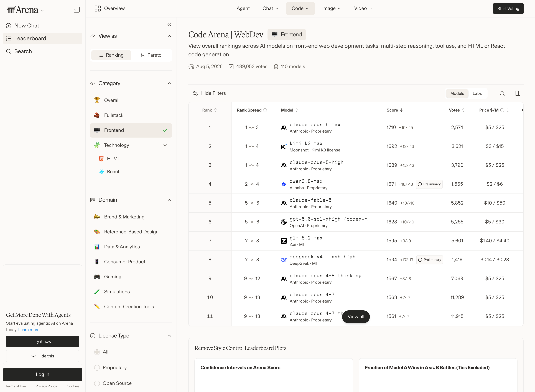
Task: Select the All license radio button
Action: pos(97,352)
